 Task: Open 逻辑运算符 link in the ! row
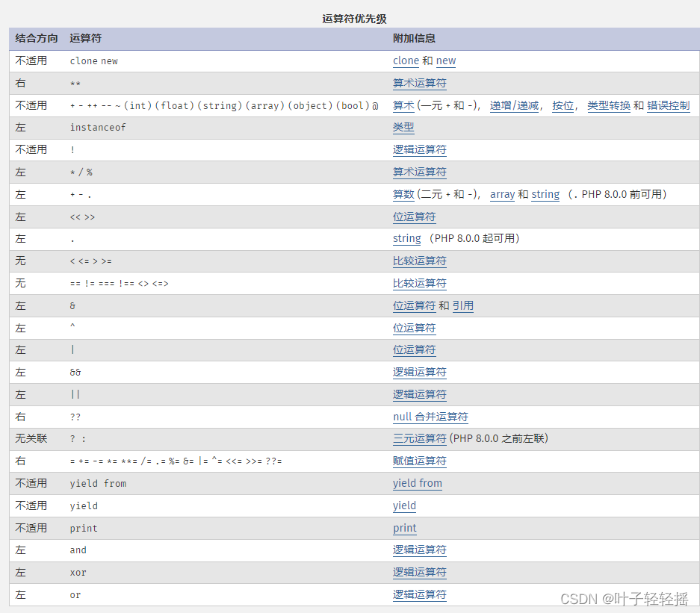pos(420,149)
